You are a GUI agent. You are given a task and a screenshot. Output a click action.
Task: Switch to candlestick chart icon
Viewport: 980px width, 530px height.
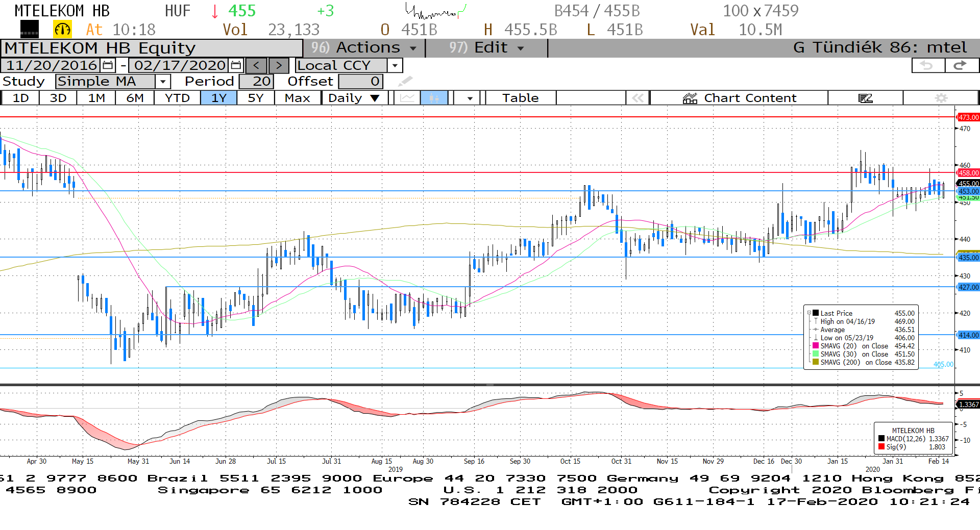[x=434, y=98]
